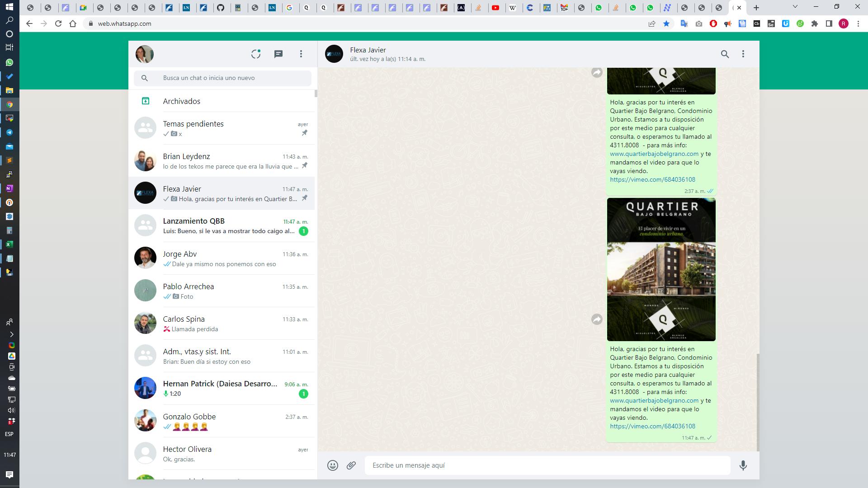Record a voice message with the microphone

point(743,465)
